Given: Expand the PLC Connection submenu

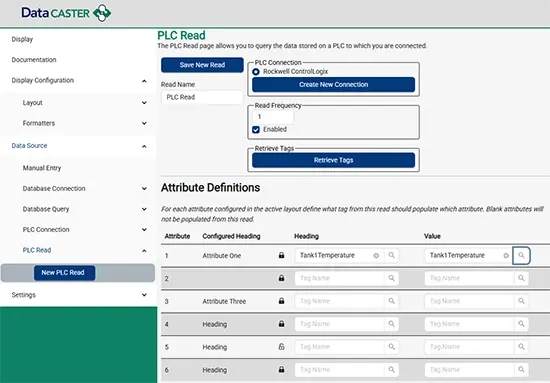Looking at the screenshot, I should click(144, 230).
